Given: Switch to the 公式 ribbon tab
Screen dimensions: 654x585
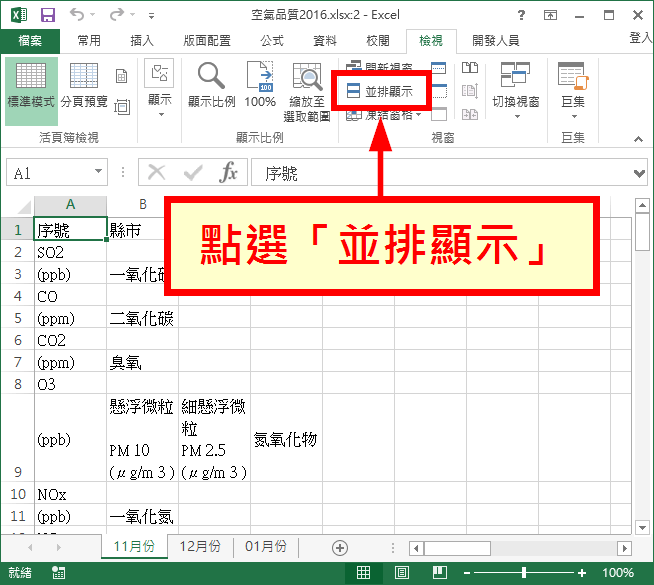Looking at the screenshot, I should 272,41.
